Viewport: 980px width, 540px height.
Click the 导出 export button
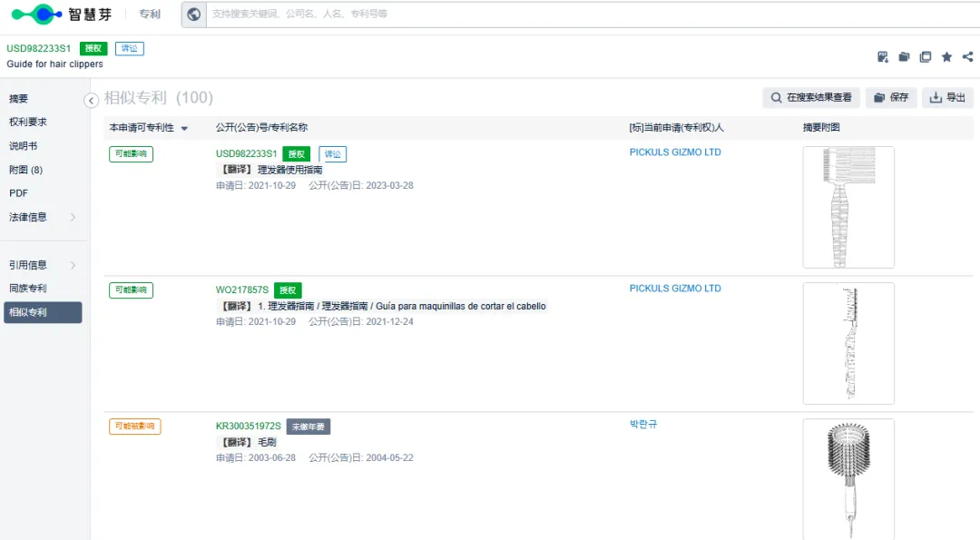click(x=947, y=97)
